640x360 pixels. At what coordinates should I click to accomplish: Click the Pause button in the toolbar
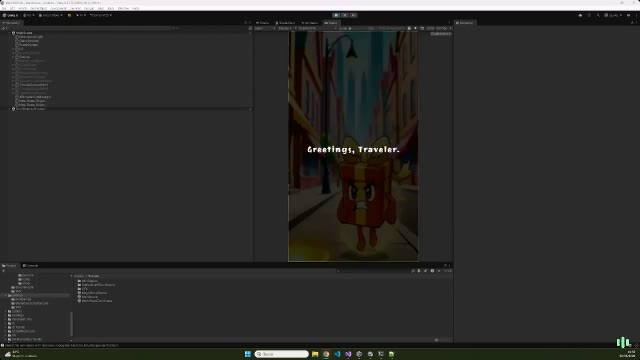pyautogui.click(x=344, y=15)
